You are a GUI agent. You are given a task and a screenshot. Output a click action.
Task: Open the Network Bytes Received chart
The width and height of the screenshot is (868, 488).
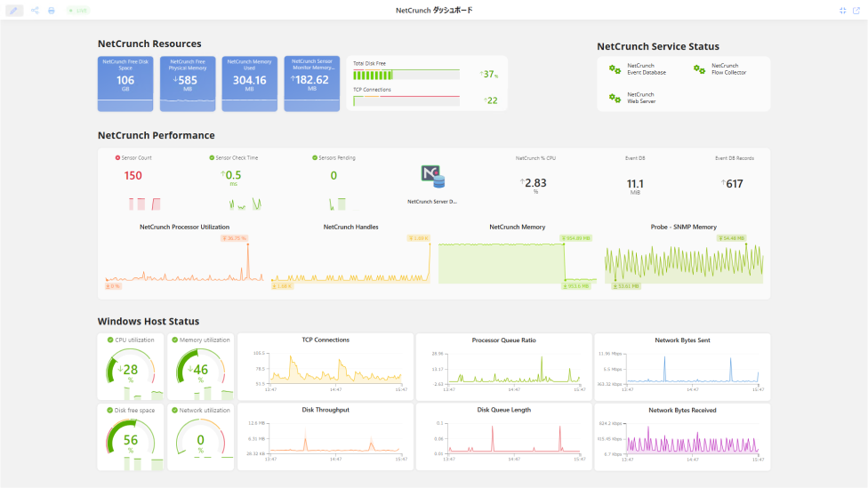click(x=682, y=437)
